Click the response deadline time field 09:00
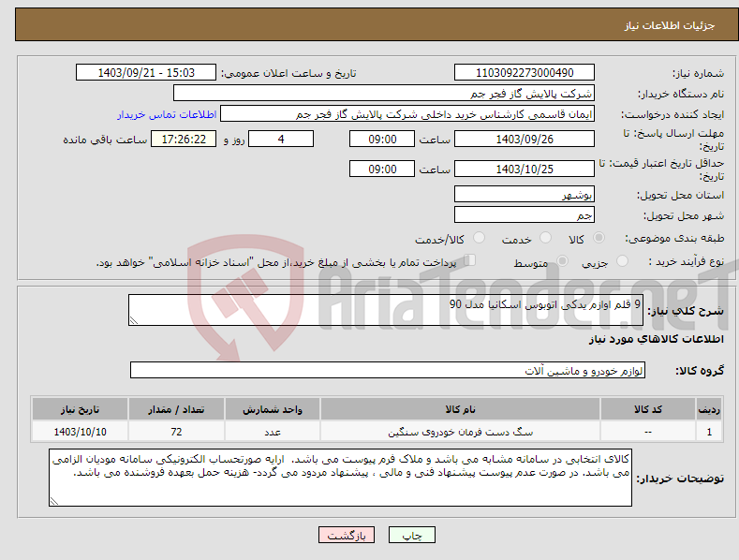The height and width of the screenshot is (560, 739). (x=382, y=139)
